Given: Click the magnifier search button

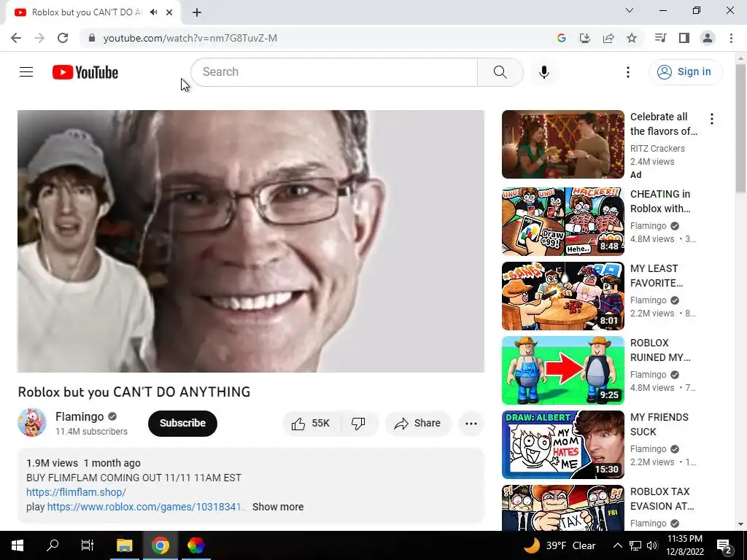Looking at the screenshot, I should coord(500,72).
